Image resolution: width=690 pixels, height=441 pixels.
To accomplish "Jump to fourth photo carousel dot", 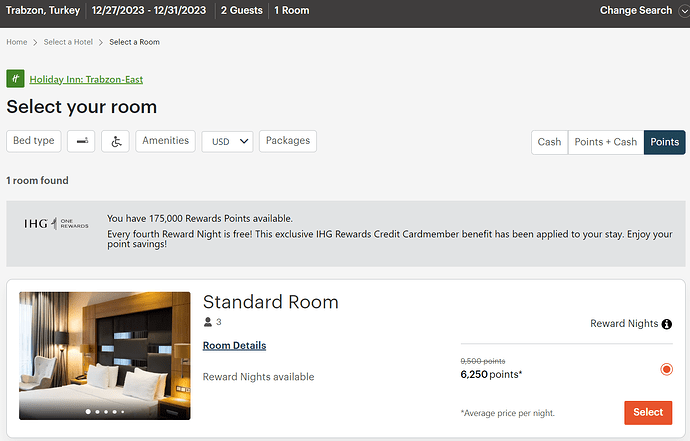I will 114,412.
